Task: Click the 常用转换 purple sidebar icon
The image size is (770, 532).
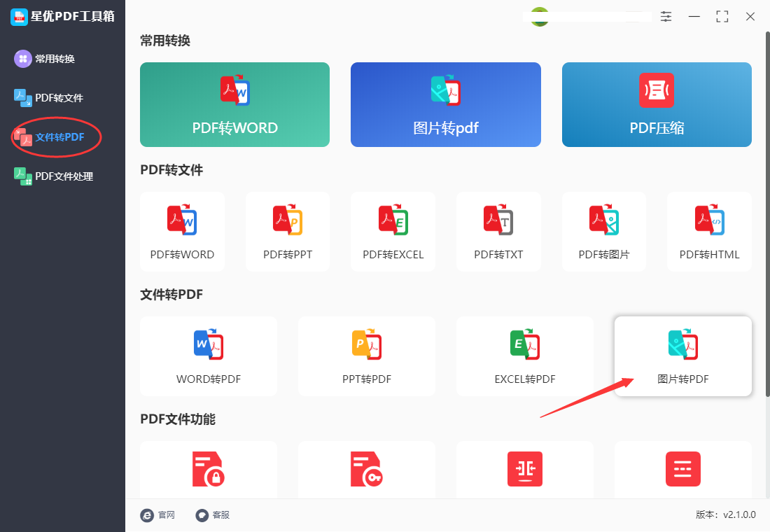Action: (22, 59)
